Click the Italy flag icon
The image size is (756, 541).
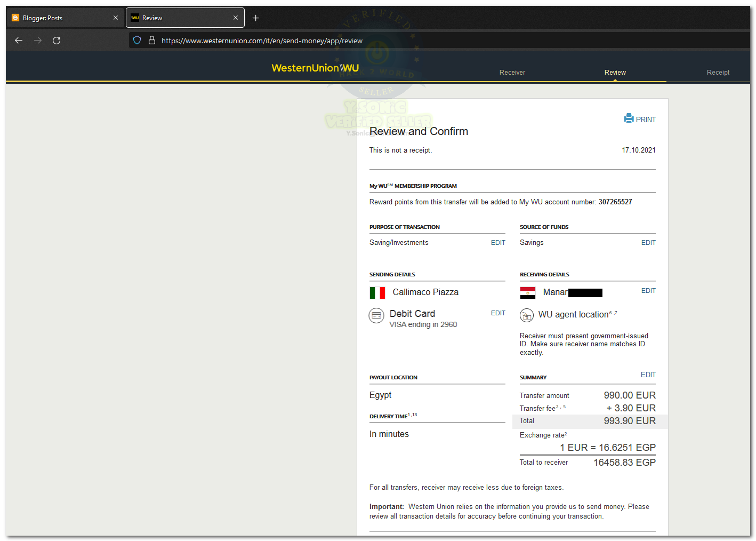[377, 293]
